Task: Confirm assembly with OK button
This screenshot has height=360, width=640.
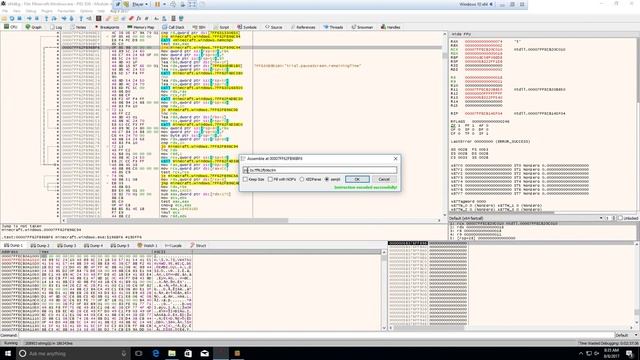Action: (x=357, y=179)
